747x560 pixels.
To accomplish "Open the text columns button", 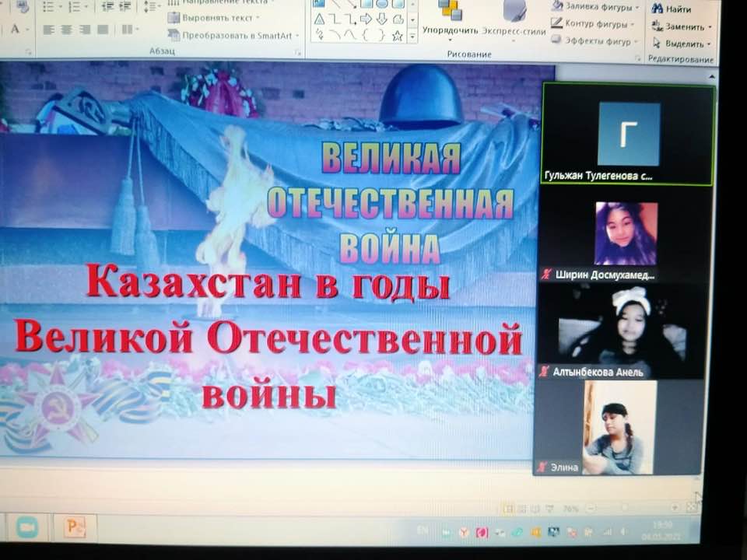I will click(127, 30).
